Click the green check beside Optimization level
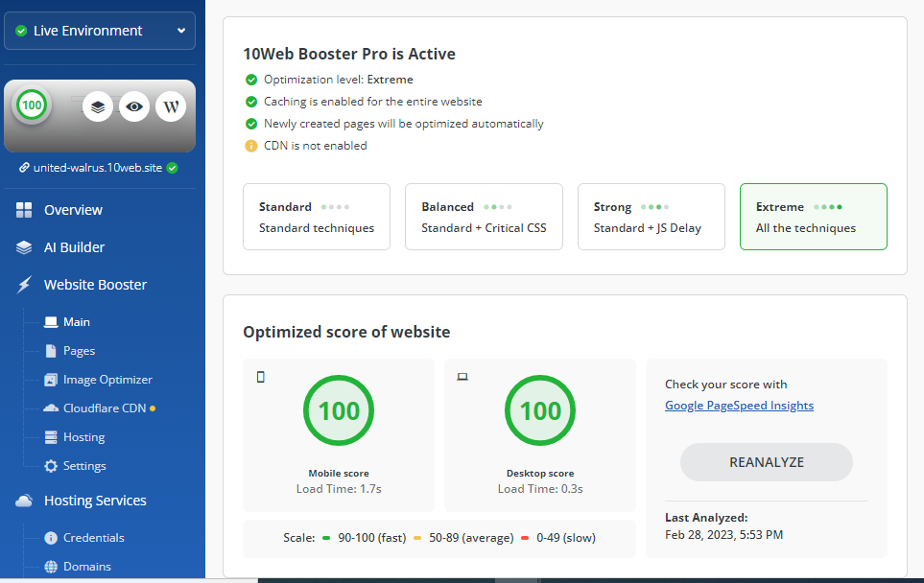The image size is (924, 583). click(x=251, y=80)
